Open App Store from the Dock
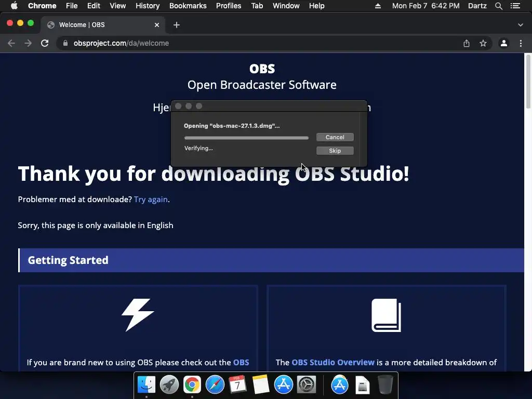The height and width of the screenshot is (399, 532). (283, 385)
